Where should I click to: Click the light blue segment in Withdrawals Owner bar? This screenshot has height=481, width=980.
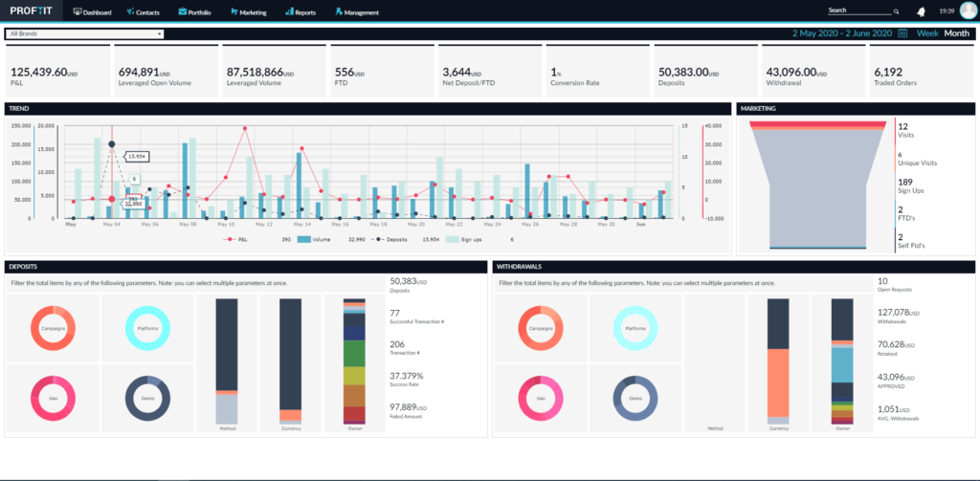(842, 364)
